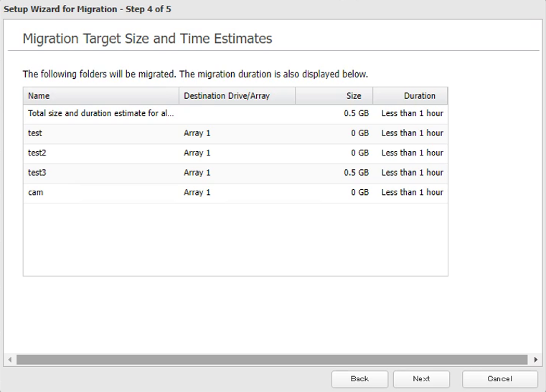
Task: Proceed with the Next button
Action: tap(421, 379)
